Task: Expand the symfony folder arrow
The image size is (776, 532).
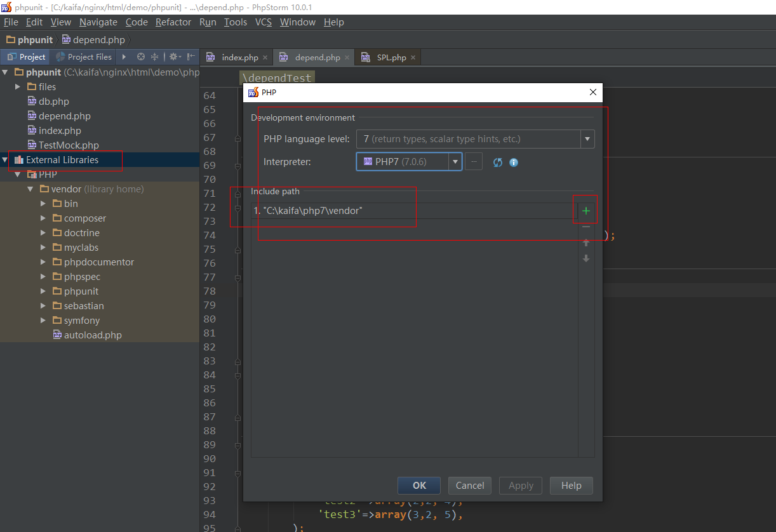Action: 43,321
